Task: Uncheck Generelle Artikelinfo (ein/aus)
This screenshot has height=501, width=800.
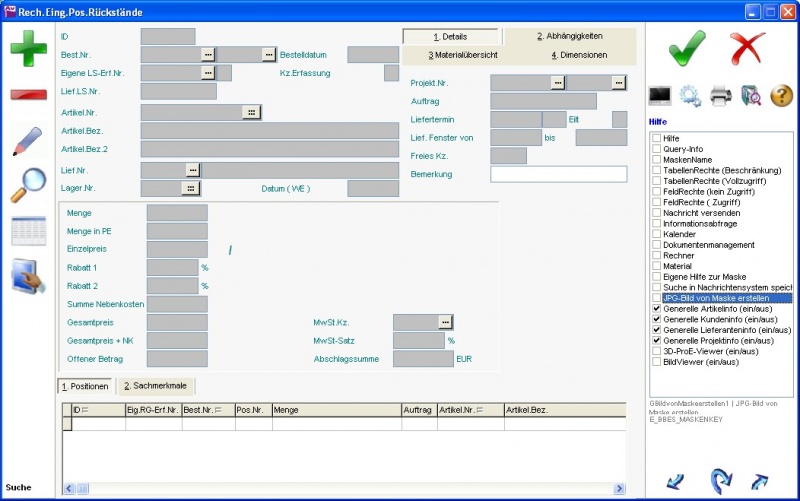Action: point(656,309)
